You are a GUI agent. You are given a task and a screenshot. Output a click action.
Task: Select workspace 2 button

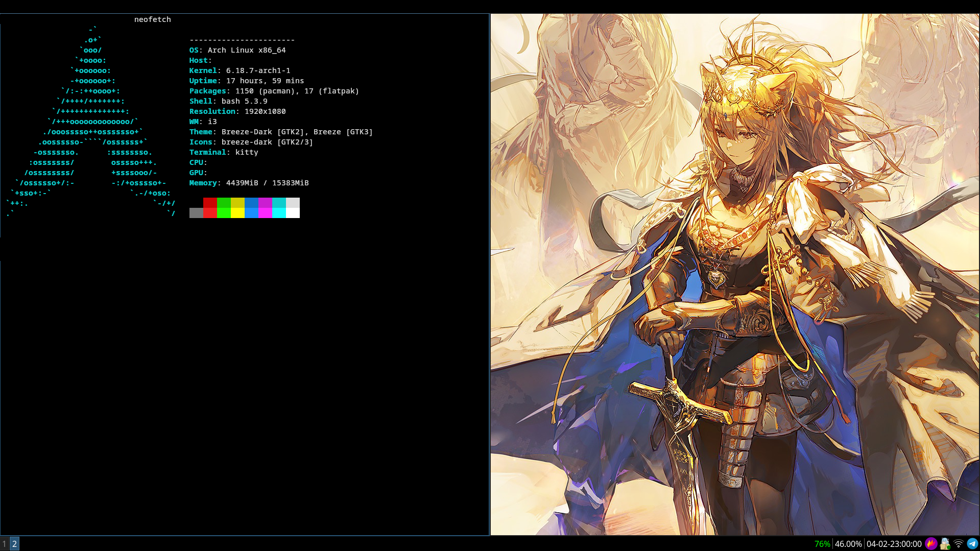coord(14,544)
